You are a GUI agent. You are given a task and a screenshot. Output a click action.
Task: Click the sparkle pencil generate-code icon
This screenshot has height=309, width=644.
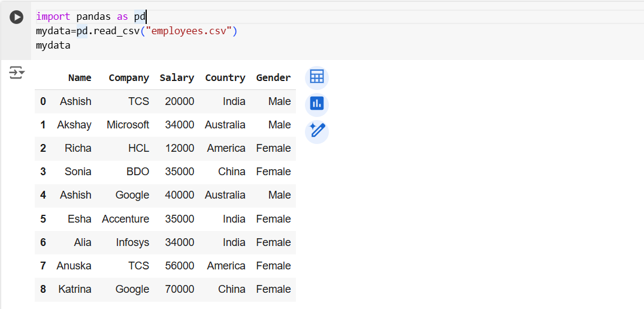(316, 131)
